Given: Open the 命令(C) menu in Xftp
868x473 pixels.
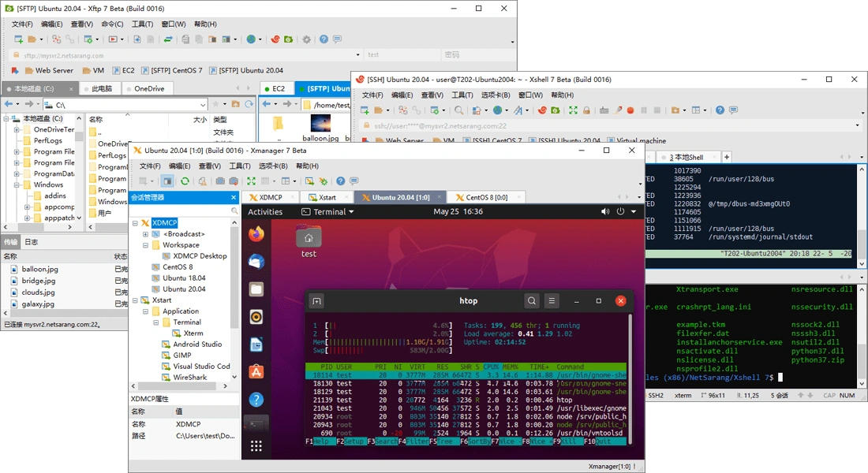Looking at the screenshot, I should coord(112,24).
